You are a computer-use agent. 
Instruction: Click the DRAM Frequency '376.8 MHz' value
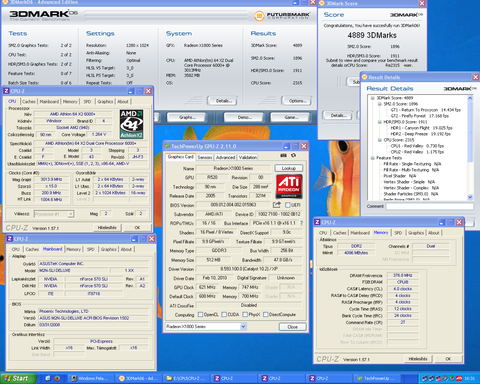402,275
